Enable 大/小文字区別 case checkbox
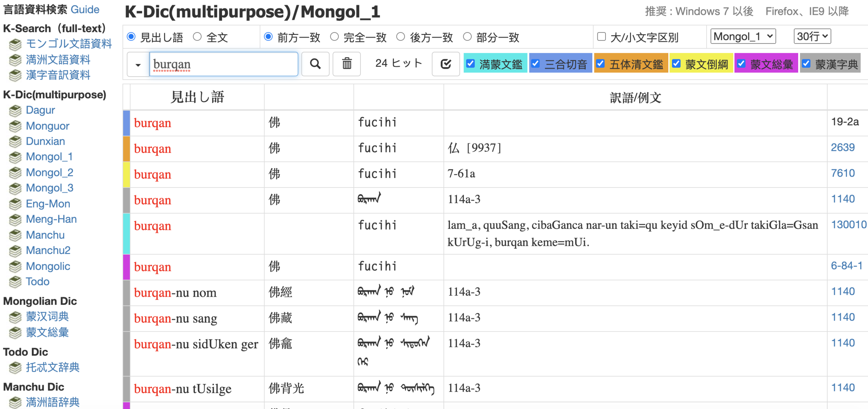The width and height of the screenshot is (868, 409). pyautogui.click(x=601, y=37)
